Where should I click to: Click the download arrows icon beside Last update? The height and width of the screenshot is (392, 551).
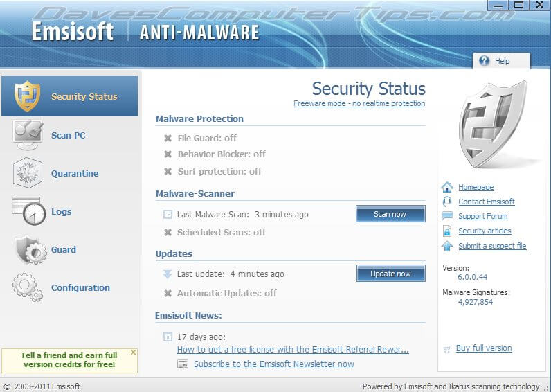point(168,274)
